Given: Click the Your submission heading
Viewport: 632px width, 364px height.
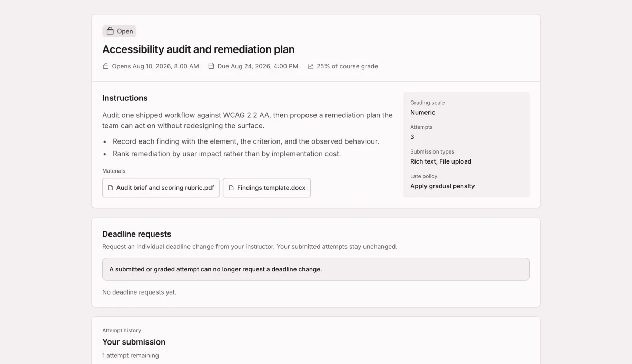Looking at the screenshot, I should [134, 342].
